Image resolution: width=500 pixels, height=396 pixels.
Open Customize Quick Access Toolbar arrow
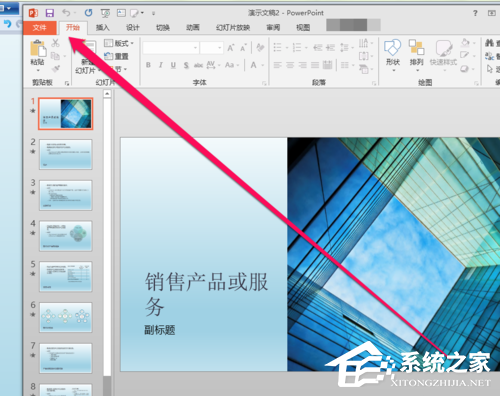coord(153,13)
